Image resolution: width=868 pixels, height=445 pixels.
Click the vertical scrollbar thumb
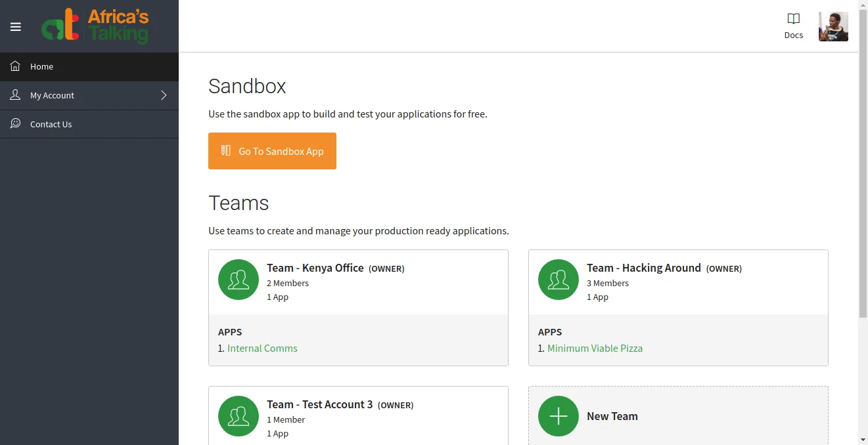[863, 164]
